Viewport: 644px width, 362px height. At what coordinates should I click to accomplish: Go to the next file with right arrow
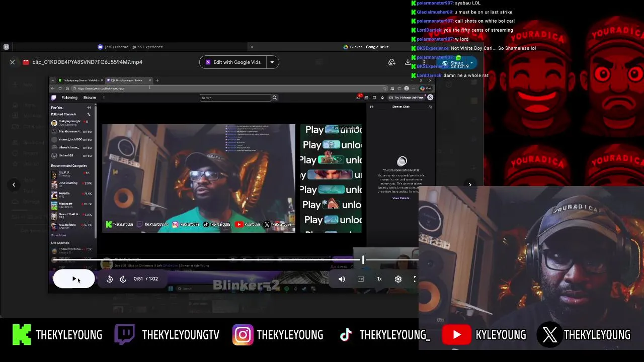pos(470,185)
